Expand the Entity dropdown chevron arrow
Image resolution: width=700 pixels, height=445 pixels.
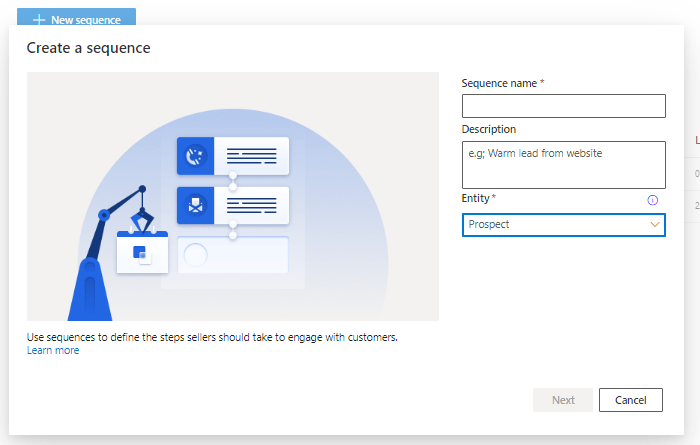(x=655, y=225)
